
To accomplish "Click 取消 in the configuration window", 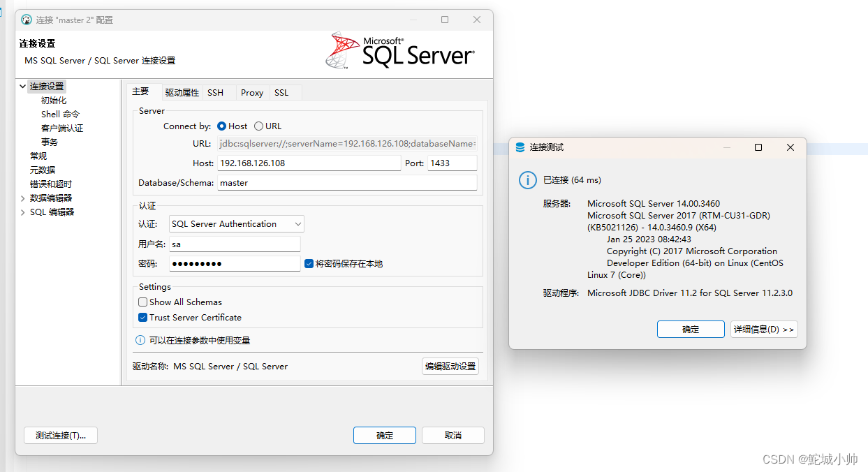I will pos(453,435).
